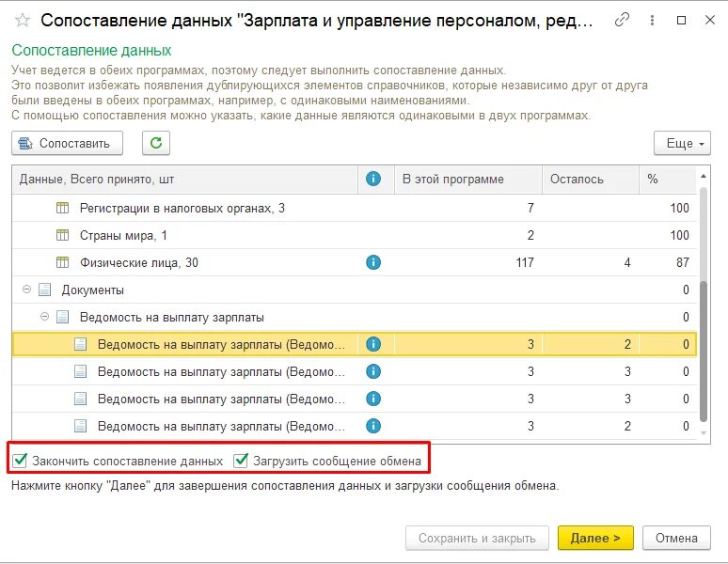Click document icon beside Документы

[44, 290]
